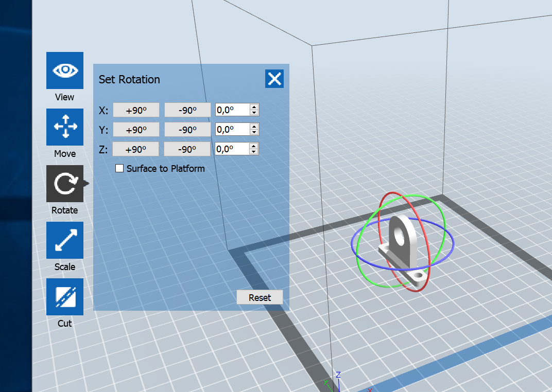This screenshot has width=552, height=392.
Task: Enable Surface to Platform checkbox
Action: 119,168
